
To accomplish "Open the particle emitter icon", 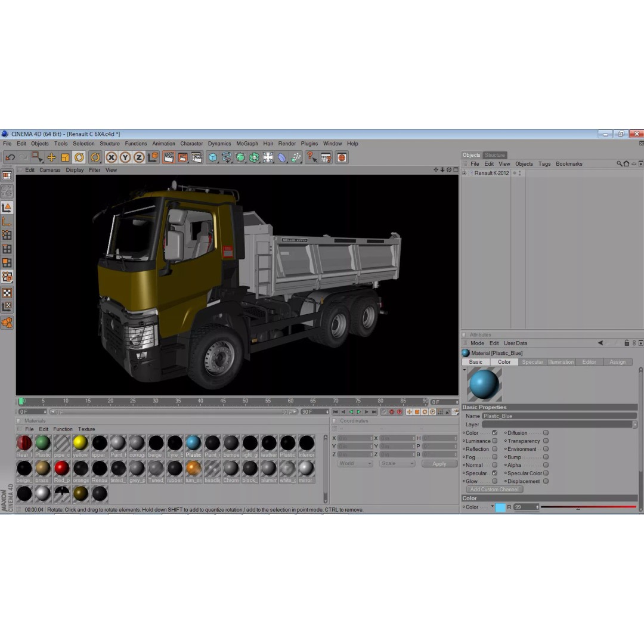I will 296,157.
